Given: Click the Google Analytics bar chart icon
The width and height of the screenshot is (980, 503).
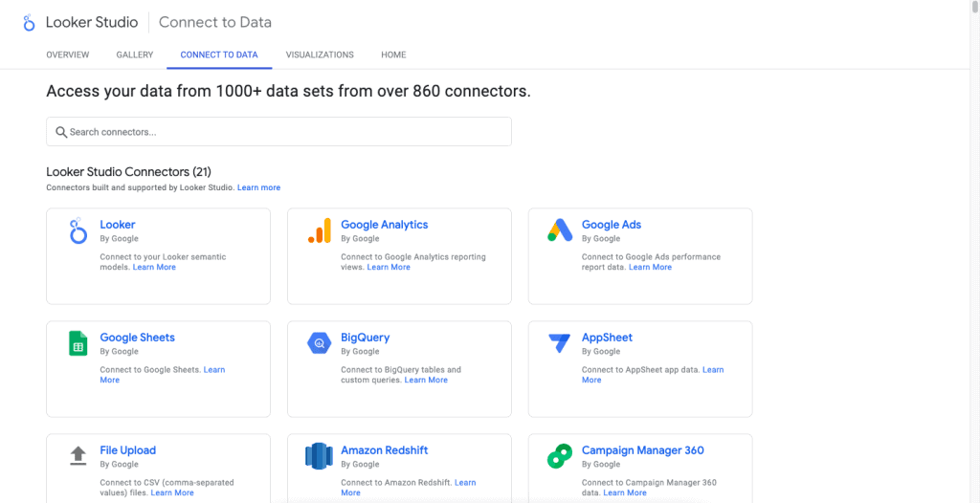Looking at the screenshot, I should 319,231.
